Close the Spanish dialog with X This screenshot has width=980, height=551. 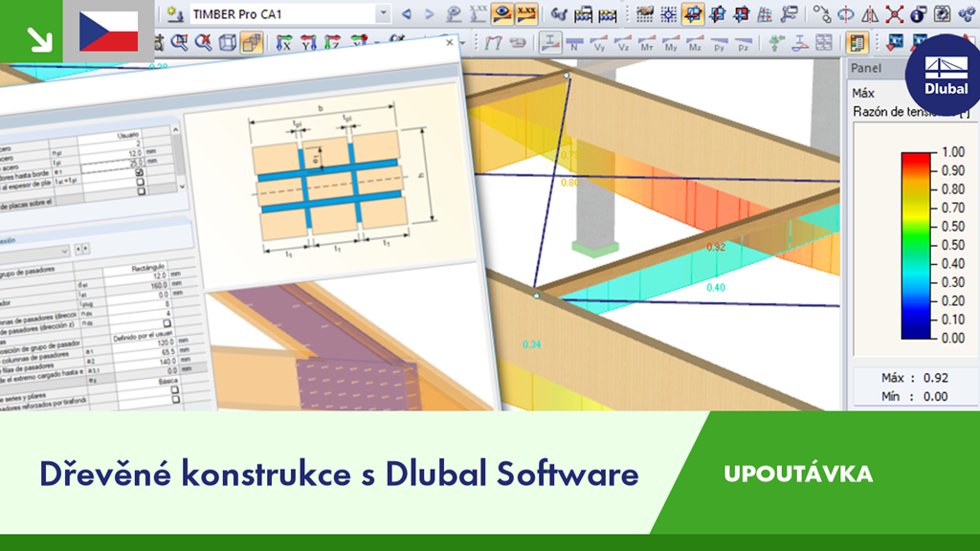450,42
